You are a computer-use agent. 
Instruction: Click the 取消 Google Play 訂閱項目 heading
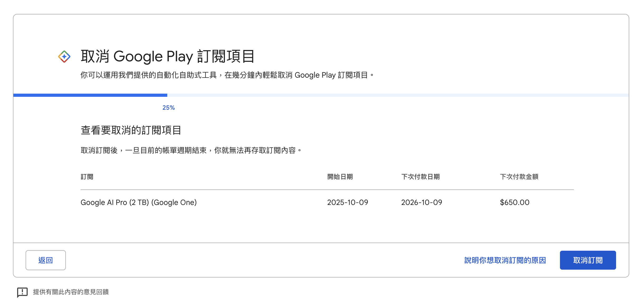pyautogui.click(x=168, y=56)
